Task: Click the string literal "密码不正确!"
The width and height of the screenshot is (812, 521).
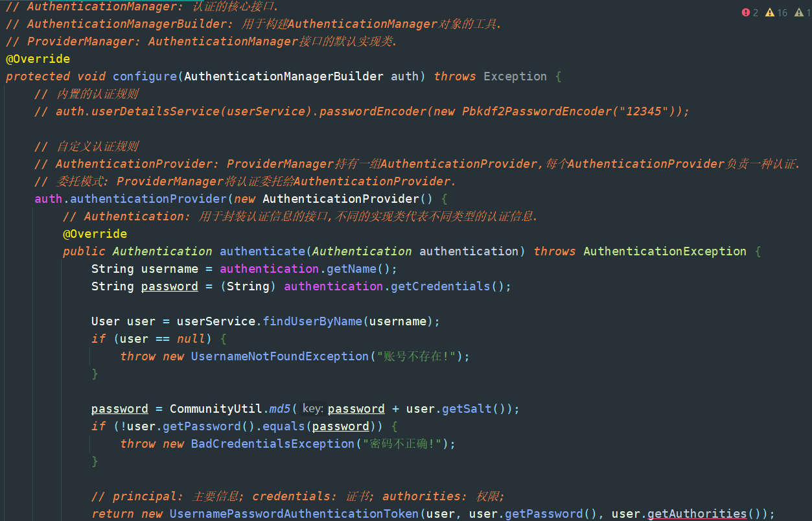Action: click(402, 444)
